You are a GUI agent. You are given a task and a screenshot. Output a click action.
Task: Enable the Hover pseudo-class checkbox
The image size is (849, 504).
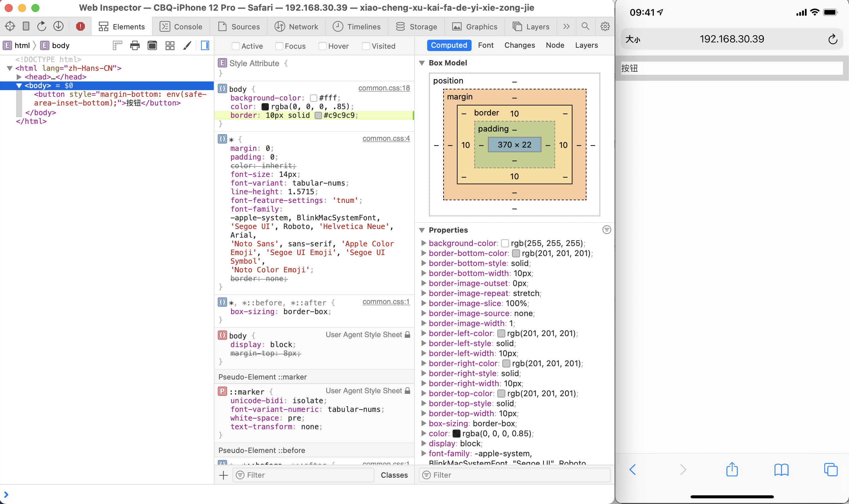click(x=322, y=46)
